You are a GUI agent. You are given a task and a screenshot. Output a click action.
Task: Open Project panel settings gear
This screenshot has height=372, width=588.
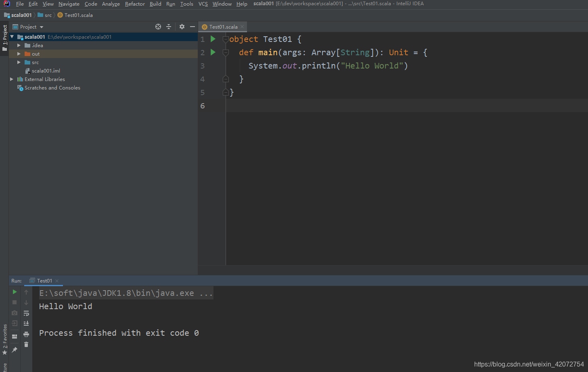click(x=182, y=27)
